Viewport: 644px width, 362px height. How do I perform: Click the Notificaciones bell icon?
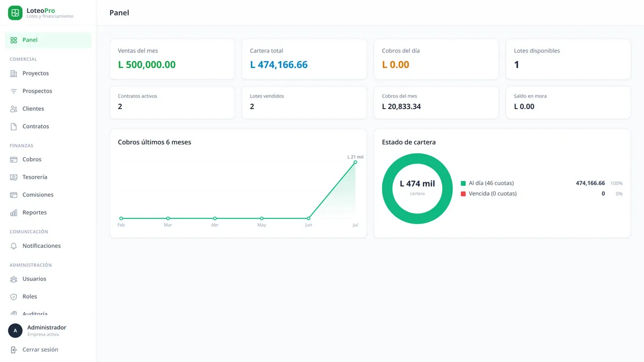[x=14, y=246]
